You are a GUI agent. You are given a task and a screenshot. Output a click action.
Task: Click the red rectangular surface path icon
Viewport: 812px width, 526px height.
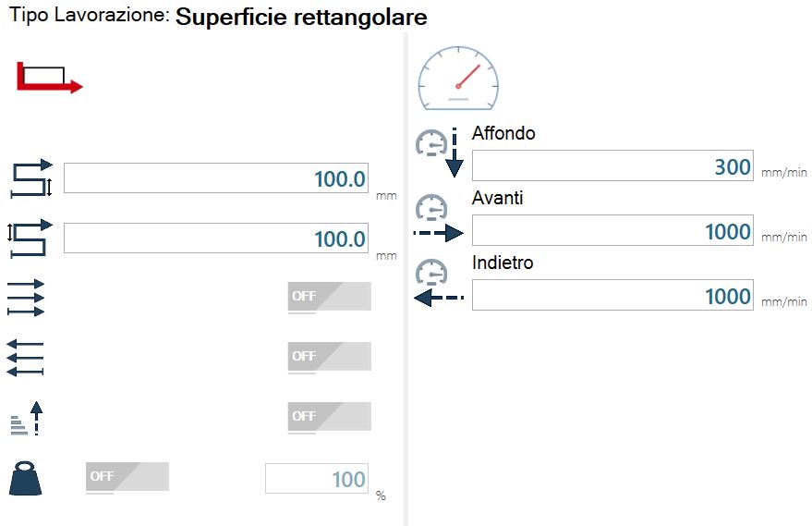(x=50, y=78)
